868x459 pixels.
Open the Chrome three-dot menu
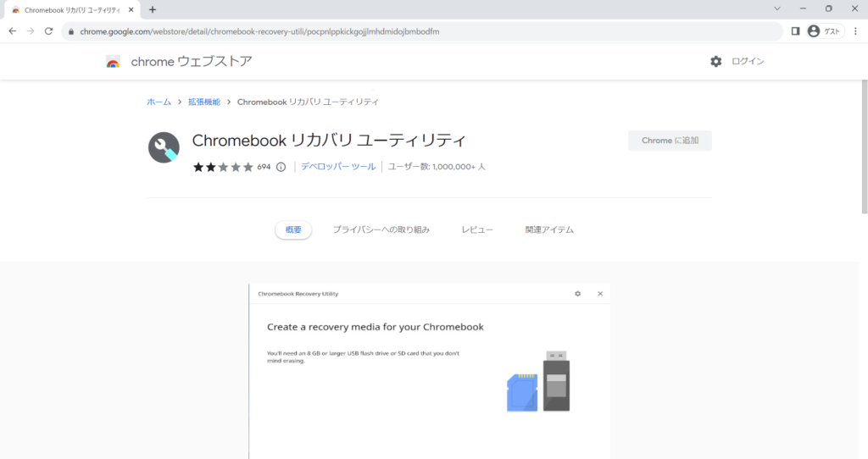click(x=855, y=31)
